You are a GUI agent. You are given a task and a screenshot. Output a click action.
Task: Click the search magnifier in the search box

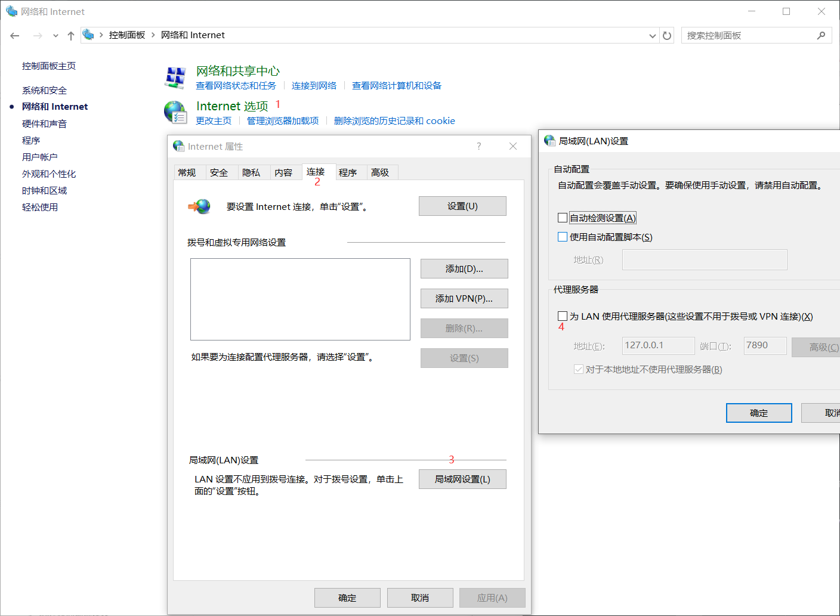point(822,35)
